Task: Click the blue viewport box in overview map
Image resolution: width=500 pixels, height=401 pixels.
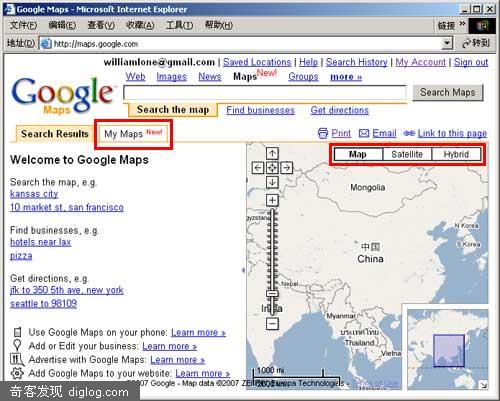Action: coord(449,351)
